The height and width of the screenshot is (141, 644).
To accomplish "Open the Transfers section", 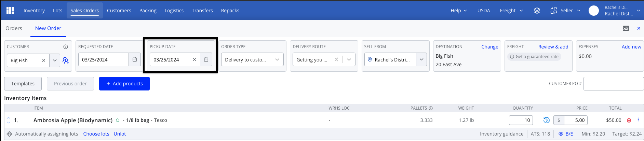I will [x=202, y=11].
